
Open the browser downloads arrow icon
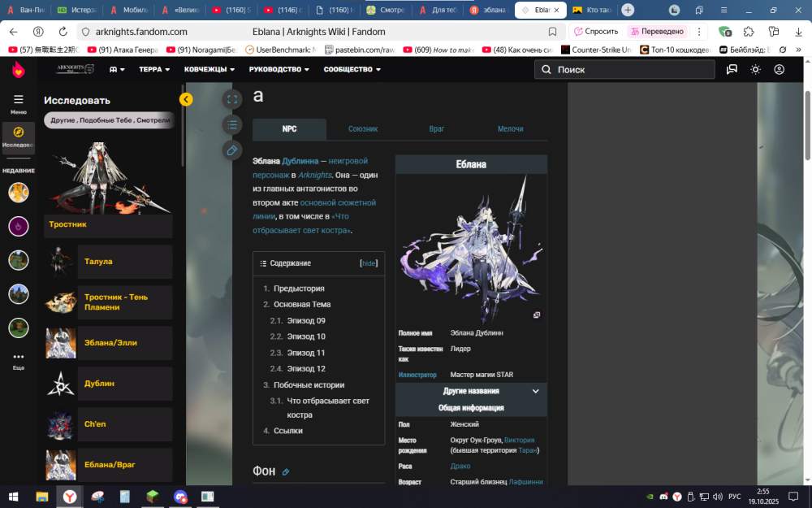click(x=798, y=32)
